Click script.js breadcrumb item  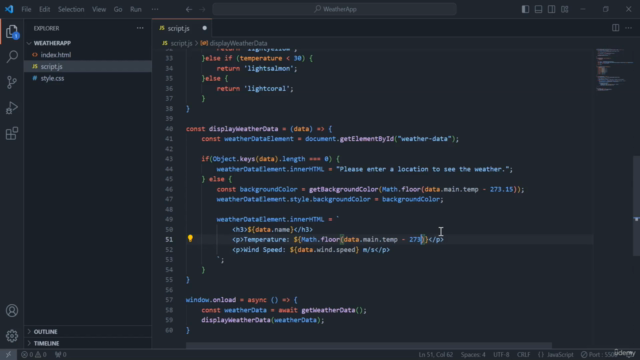click(x=177, y=43)
